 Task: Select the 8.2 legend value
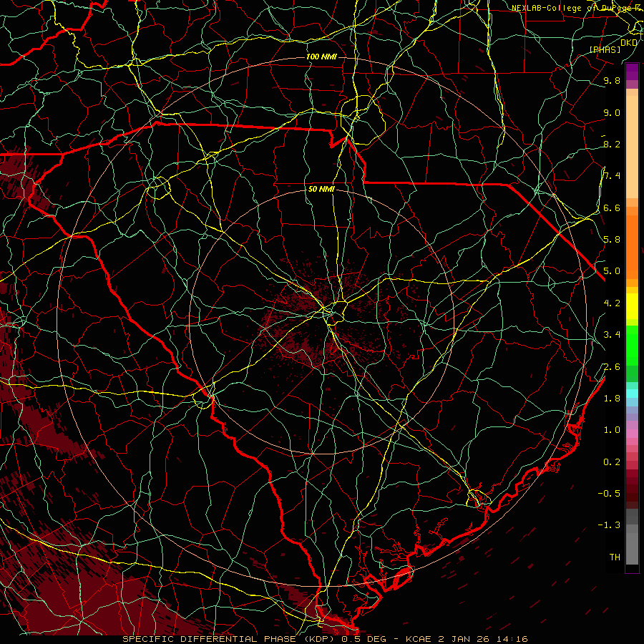pos(612,144)
